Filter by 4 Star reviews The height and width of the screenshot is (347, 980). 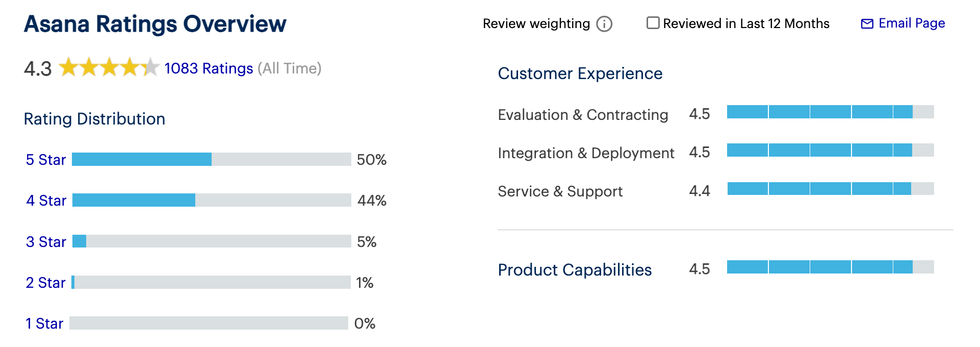pyautogui.click(x=46, y=201)
